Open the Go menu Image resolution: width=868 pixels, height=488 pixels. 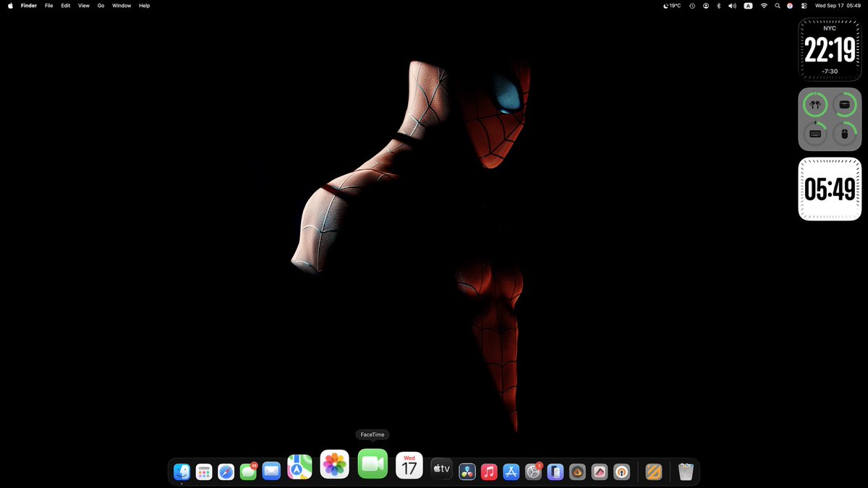(101, 5)
